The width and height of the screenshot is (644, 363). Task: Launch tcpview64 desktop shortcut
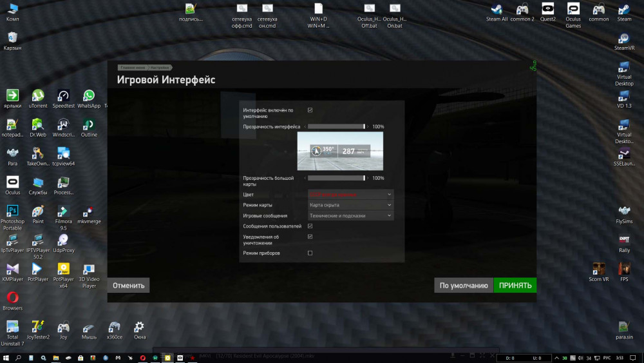point(63,156)
